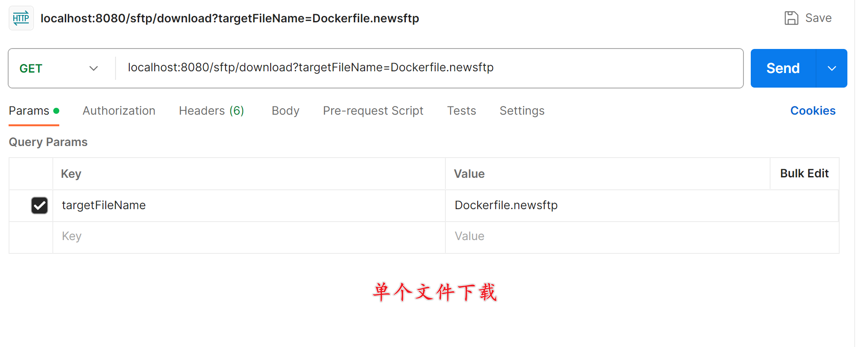Screen dimensions: 868x347
Task: Click the Save floppy disk icon
Action: pos(791,18)
